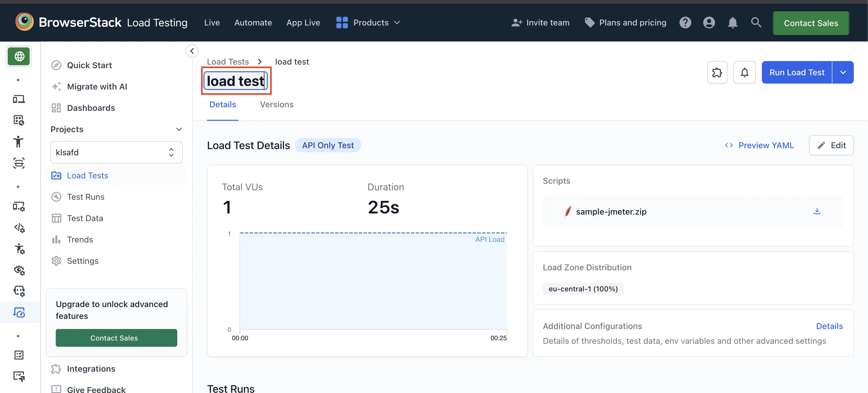Collapse the Projects section chevron
Screen dimensions: 868x393
tap(179, 129)
